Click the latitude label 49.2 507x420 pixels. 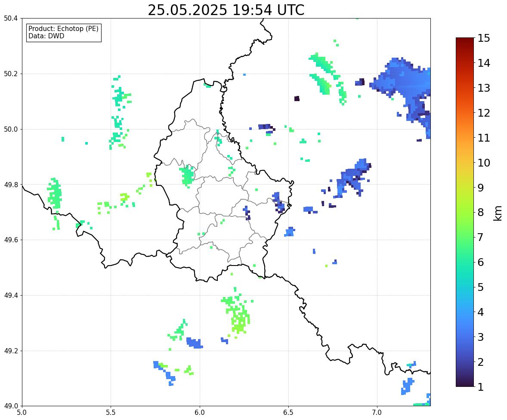[x=11, y=351]
